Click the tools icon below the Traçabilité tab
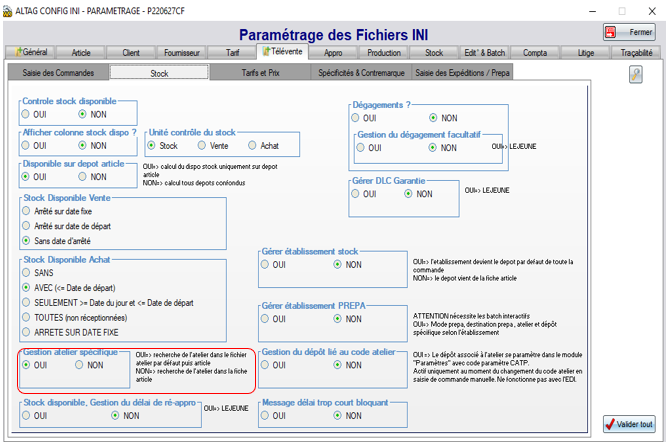This screenshot has width=669, height=442. pos(635,74)
